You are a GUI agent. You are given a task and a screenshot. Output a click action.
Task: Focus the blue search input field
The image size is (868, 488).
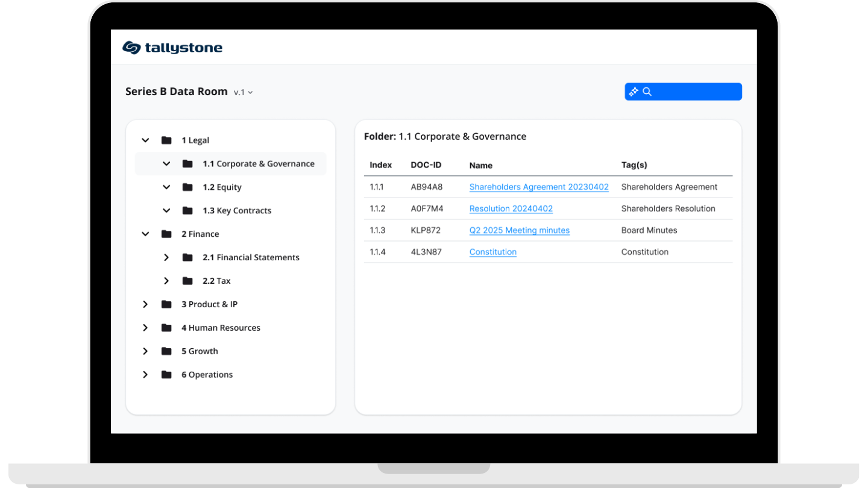[683, 92]
